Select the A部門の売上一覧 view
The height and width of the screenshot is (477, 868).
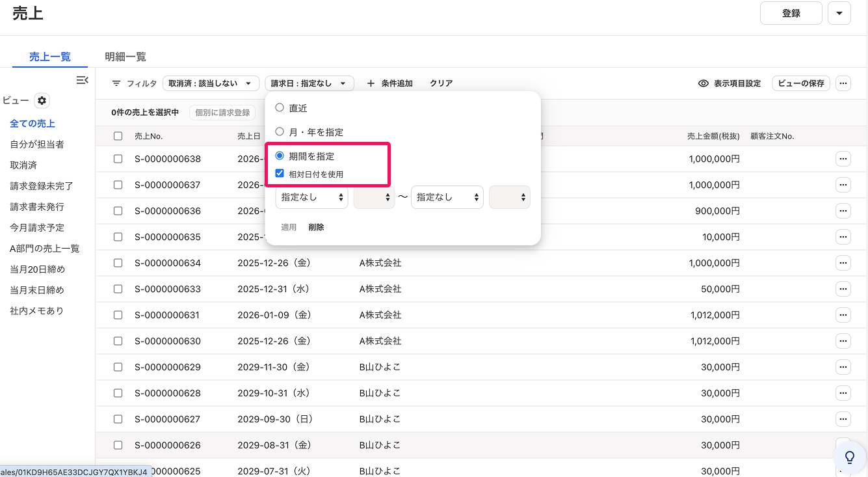(x=45, y=249)
